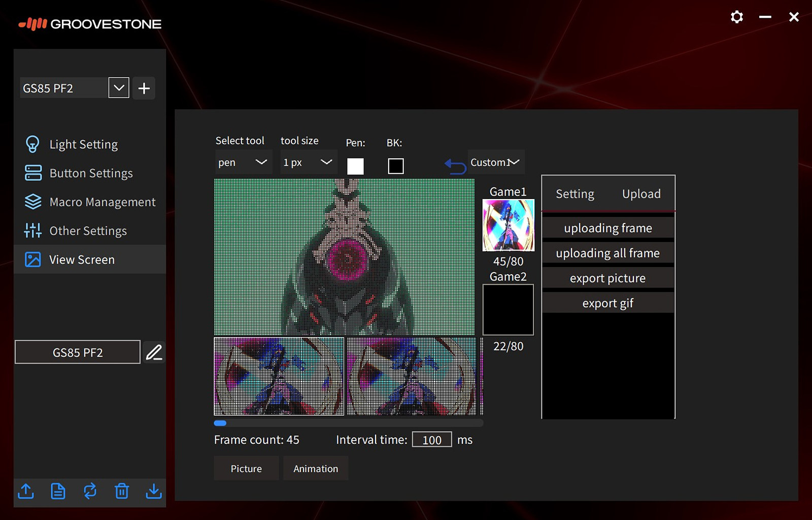
Task: Click export gif button
Action: point(608,303)
